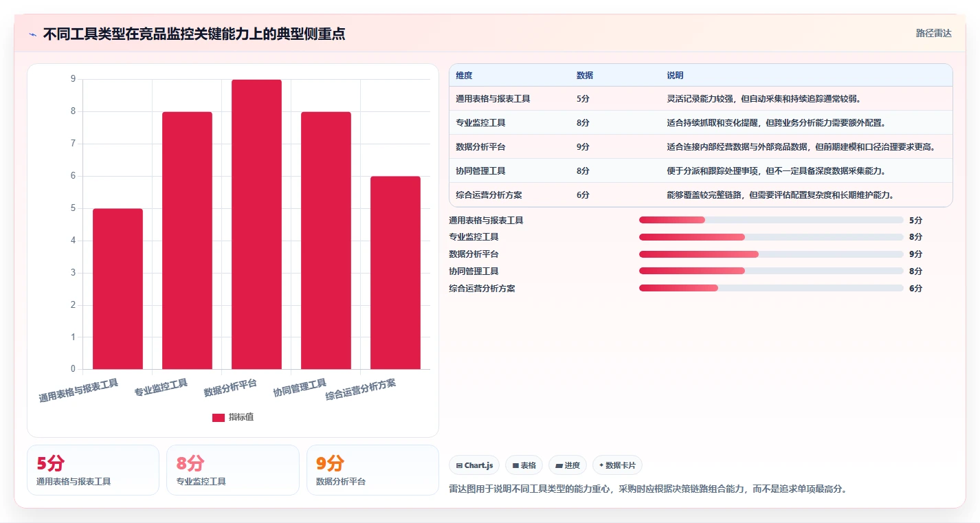The image size is (980, 523).
Task: Click the 专业监控工具 progress bar
Action: [771, 237]
